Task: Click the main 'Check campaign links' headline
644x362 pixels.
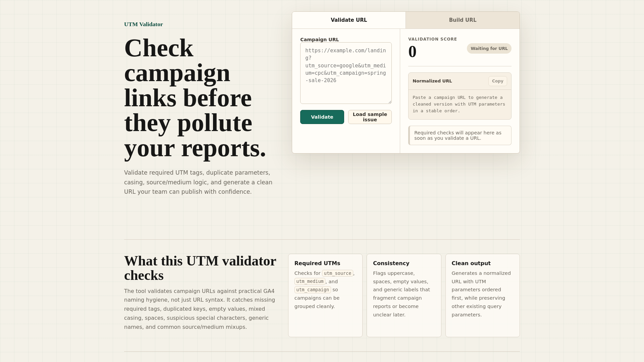Action: pos(195,98)
